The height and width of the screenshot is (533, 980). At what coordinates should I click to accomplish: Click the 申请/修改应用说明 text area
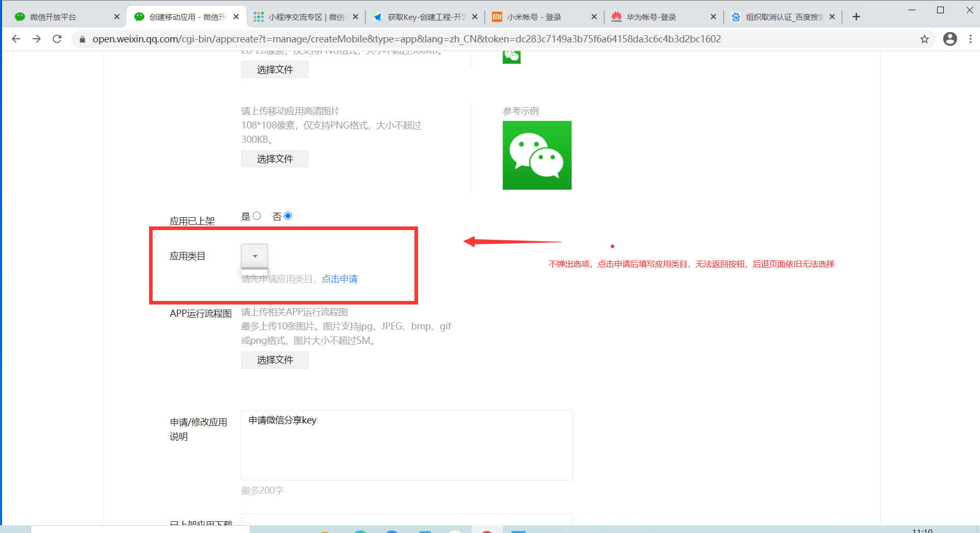pyautogui.click(x=406, y=445)
